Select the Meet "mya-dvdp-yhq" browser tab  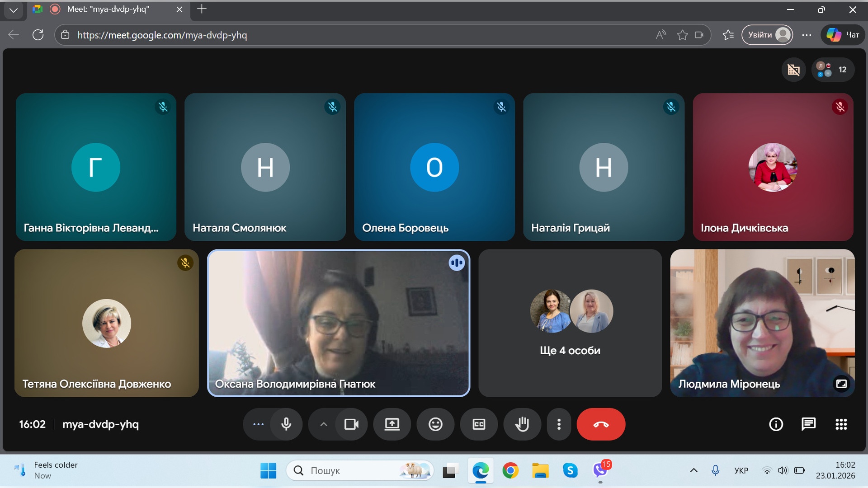tap(108, 9)
